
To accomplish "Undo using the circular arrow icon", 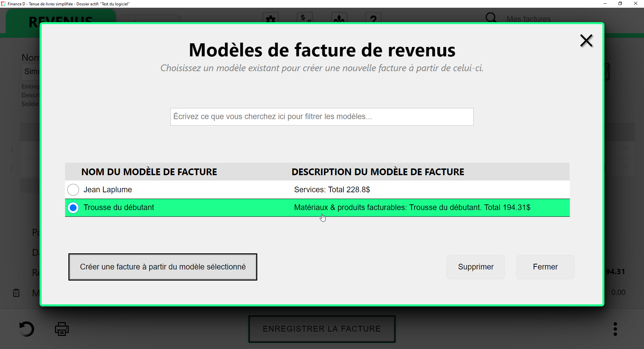I will click(x=27, y=329).
